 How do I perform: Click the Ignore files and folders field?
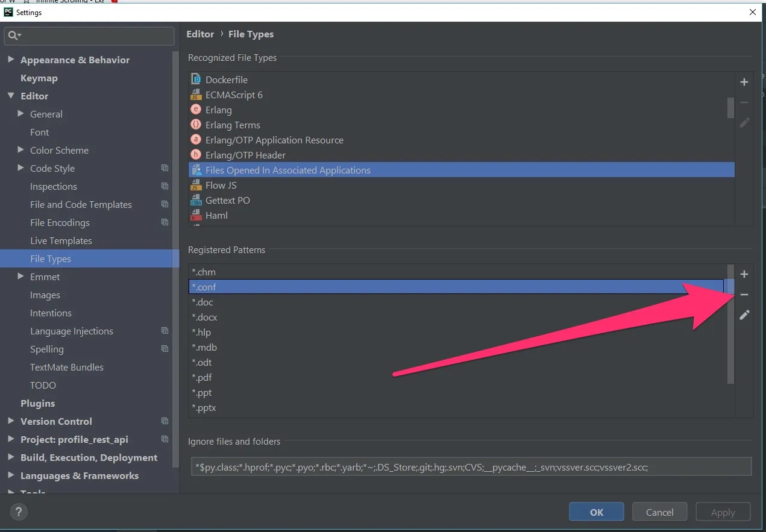(x=471, y=466)
